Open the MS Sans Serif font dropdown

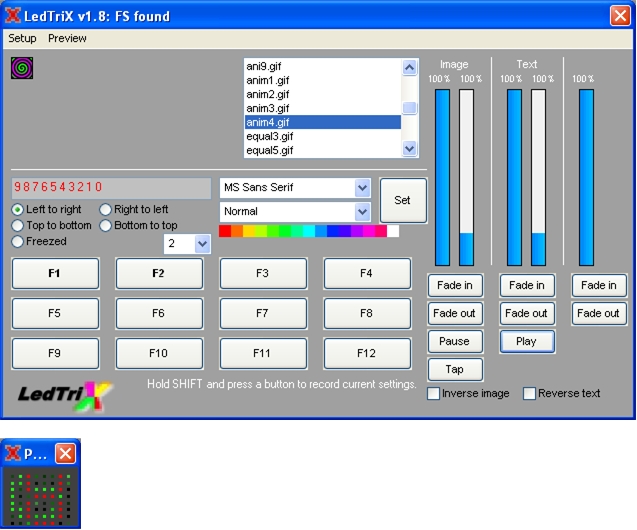pyautogui.click(x=362, y=188)
